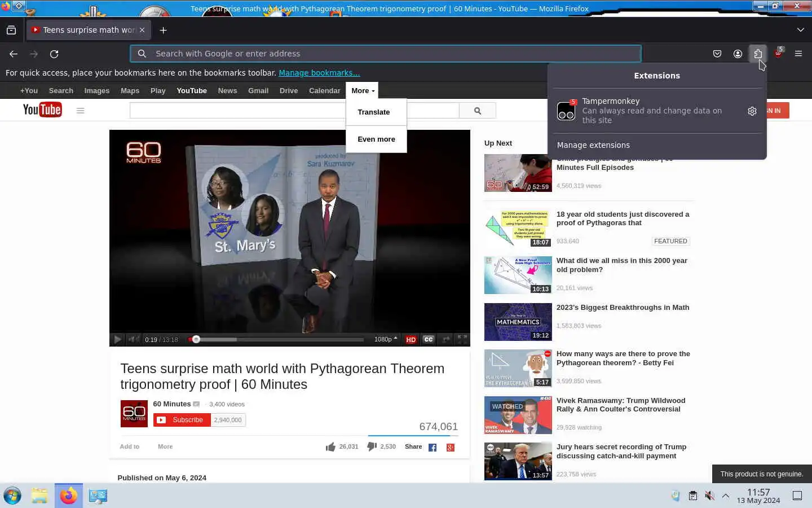Viewport: 812px width, 508px height.
Task: Open Betty Fei Pythagorean theorem video thumbnail
Action: [518, 369]
